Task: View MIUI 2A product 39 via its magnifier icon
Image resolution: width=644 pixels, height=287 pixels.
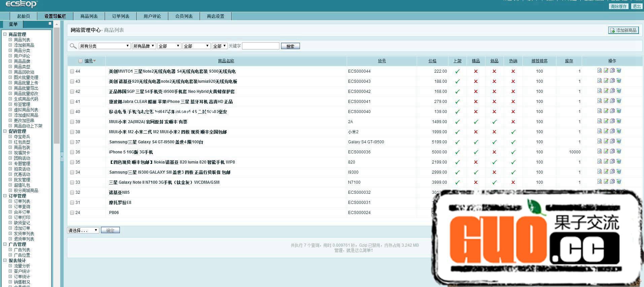Action: click(x=600, y=121)
